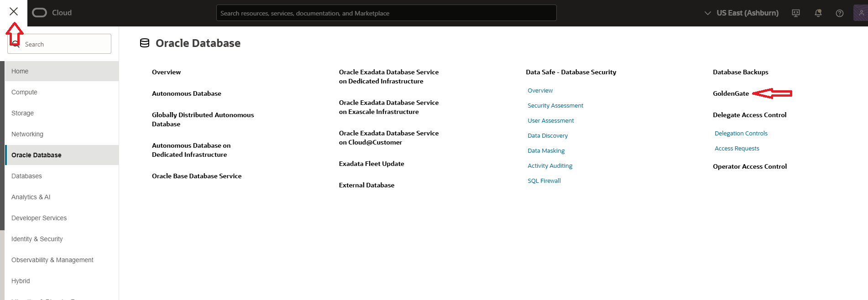Open Analytics & AI category
This screenshot has height=300, width=868.
click(x=62, y=197)
